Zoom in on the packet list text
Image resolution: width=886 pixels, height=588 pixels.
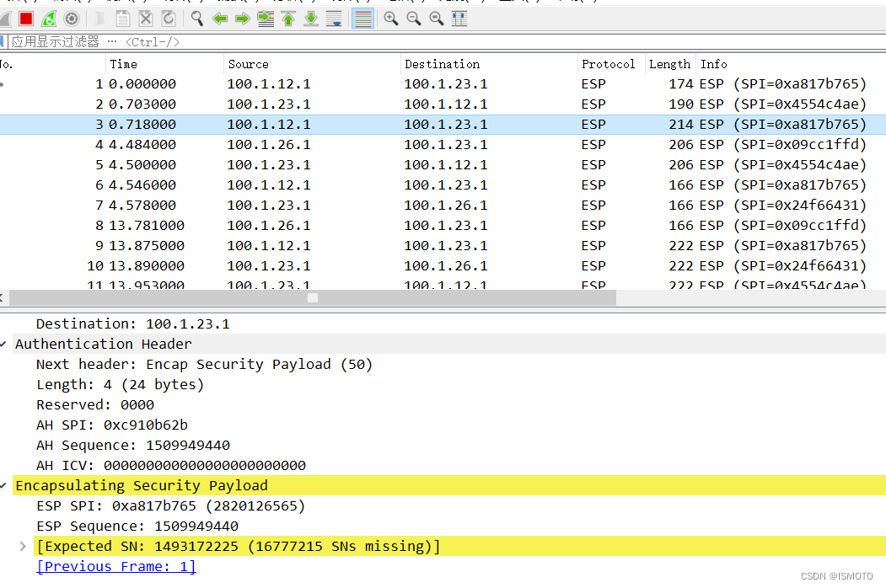pyautogui.click(x=389, y=18)
